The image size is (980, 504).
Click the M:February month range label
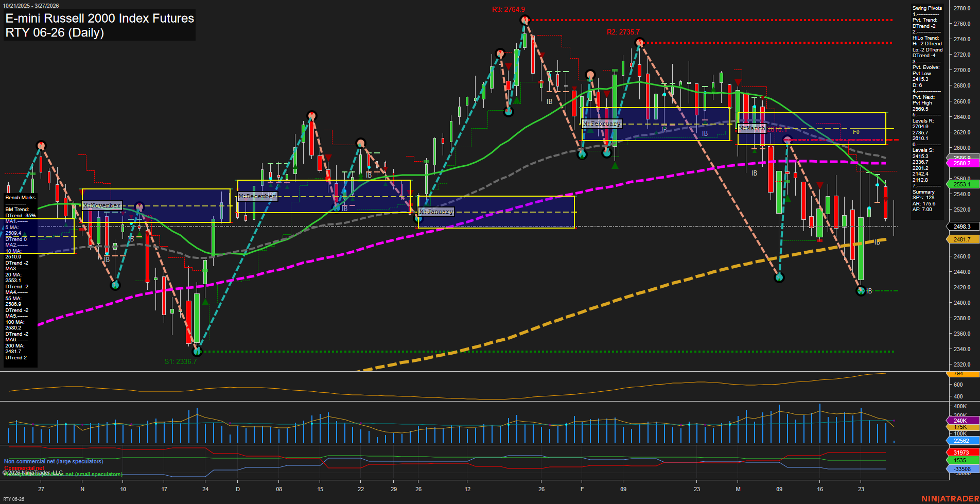click(x=602, y=124)
